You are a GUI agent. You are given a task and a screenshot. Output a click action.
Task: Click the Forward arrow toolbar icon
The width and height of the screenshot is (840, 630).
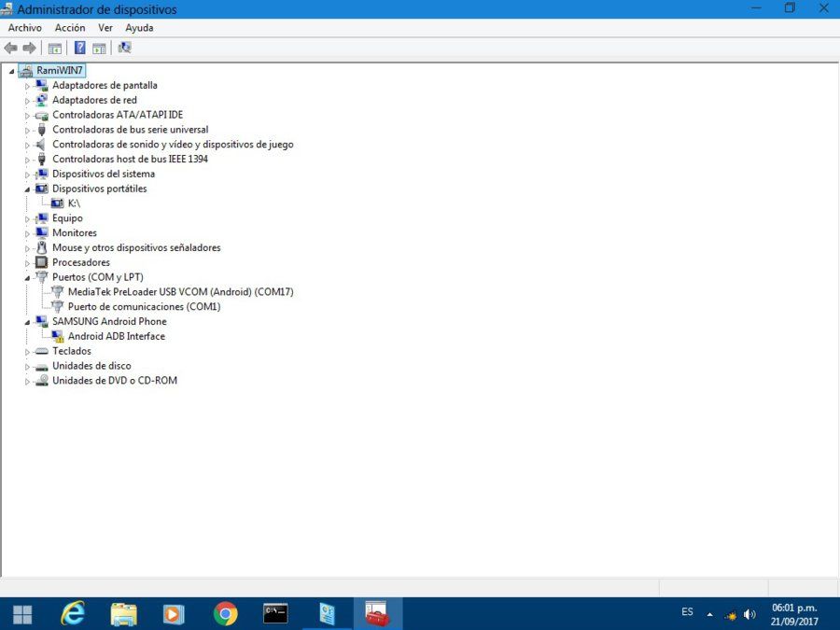(30, 49)
